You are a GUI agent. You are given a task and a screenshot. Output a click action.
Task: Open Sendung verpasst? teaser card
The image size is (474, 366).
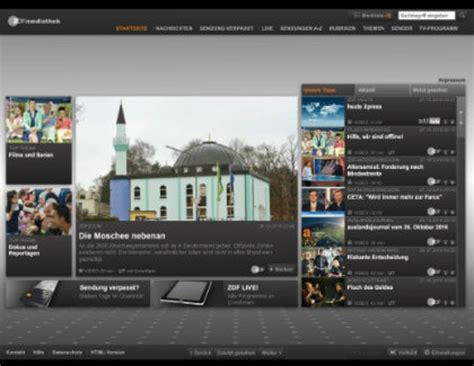point(78,293)
